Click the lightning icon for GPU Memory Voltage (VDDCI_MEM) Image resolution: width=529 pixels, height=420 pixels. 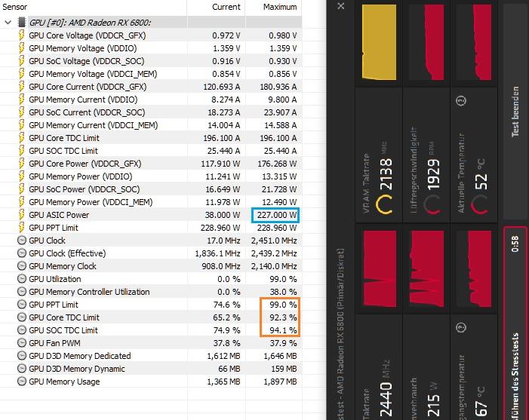point(22,74)
